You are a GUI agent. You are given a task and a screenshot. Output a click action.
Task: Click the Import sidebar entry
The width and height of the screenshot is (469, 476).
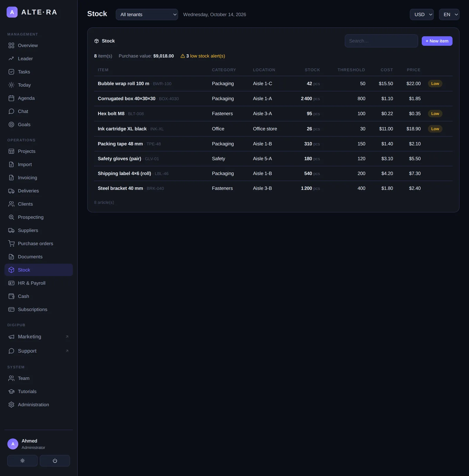tap(38, 165)
